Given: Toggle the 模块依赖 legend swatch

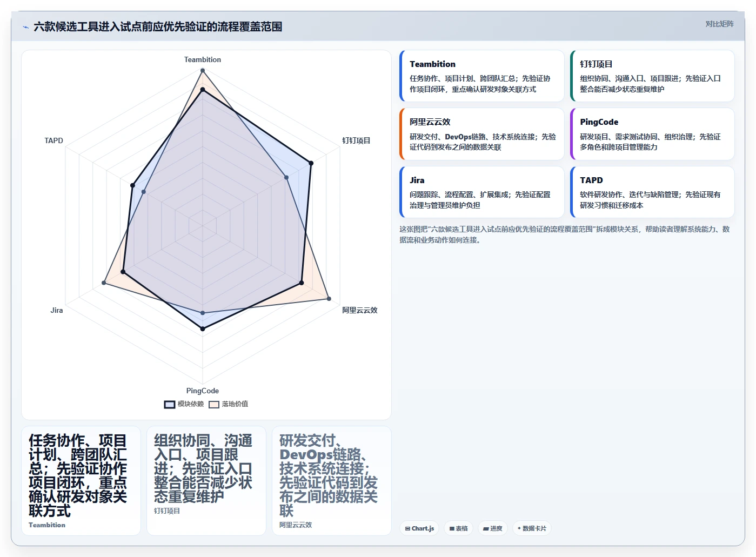Looking at the screenshot, I should (170, 404).
